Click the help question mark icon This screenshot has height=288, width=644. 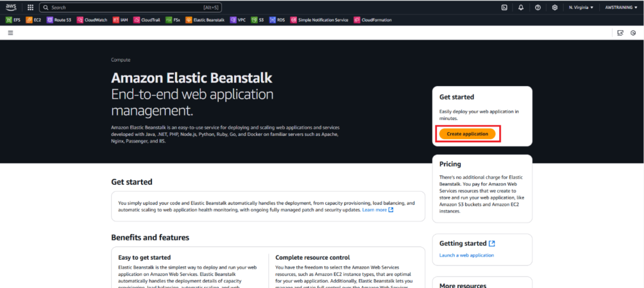pyautogui.click(x=538, y=8)
